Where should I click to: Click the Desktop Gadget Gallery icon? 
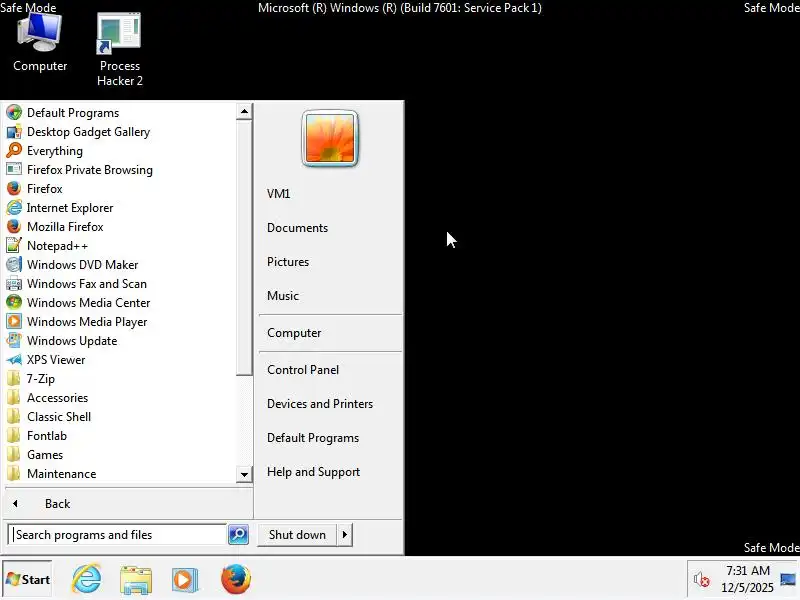14,132
